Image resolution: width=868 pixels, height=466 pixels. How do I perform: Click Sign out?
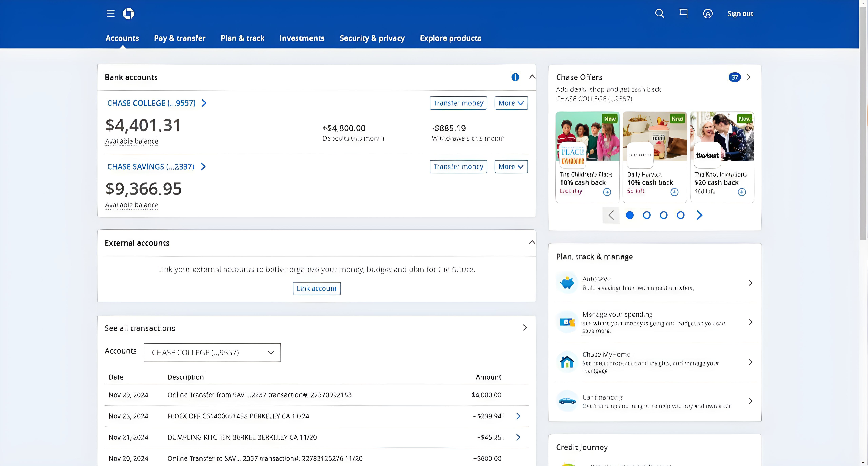point(740,13)
